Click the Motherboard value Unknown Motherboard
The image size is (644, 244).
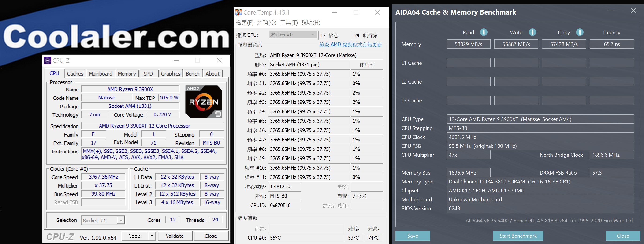[540, 199]
